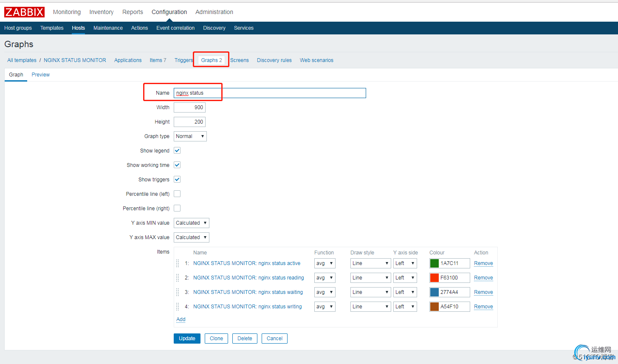This screenshot has height=364, width=618.
Task: Open the Reports menu
Action: [133, 12]
